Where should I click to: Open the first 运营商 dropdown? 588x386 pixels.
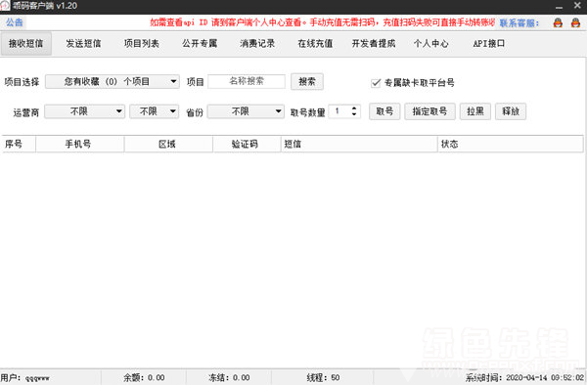tap(84, 111)
